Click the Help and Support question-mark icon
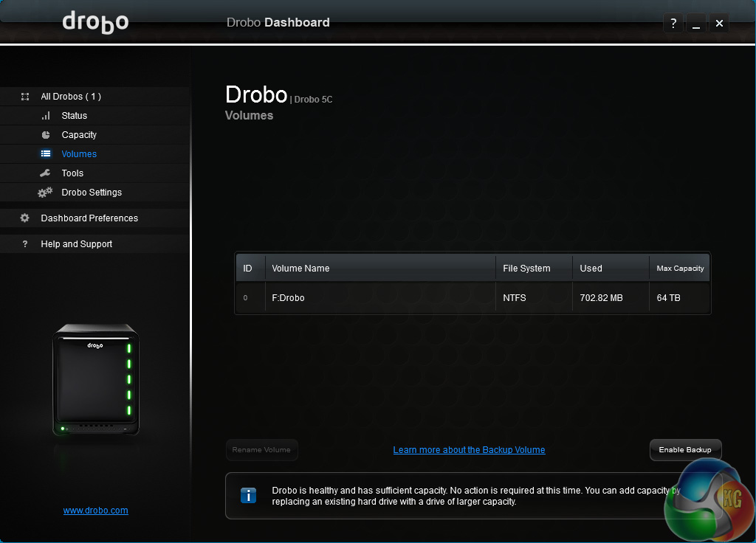 pyautogui.click(x=25, y=244)
